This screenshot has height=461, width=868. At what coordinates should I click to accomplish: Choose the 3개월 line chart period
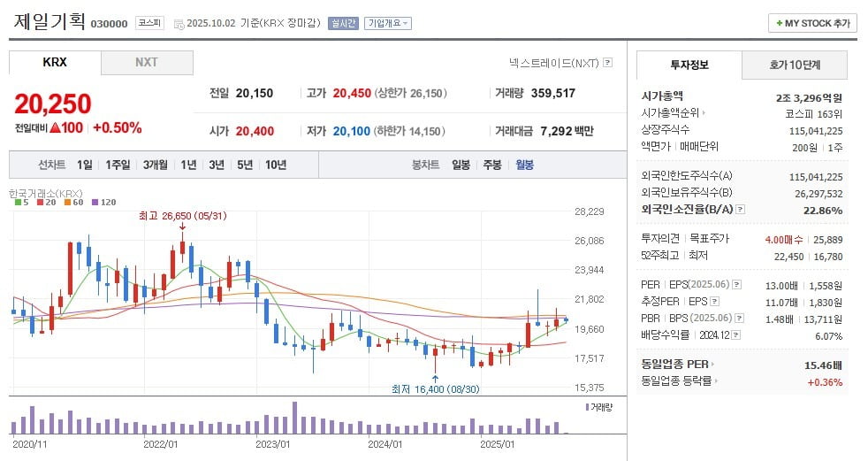[x=155, y=165]
